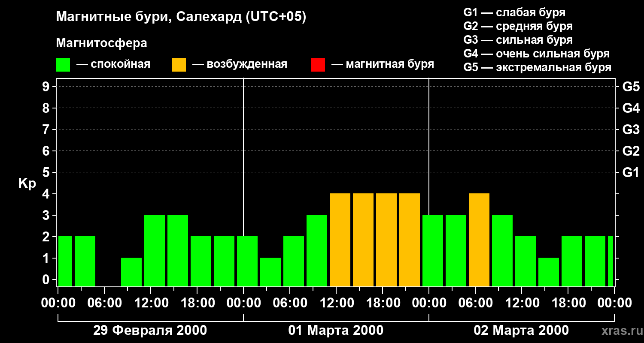Click the right-axis 'G3' tick label

(x=631, y=129)
